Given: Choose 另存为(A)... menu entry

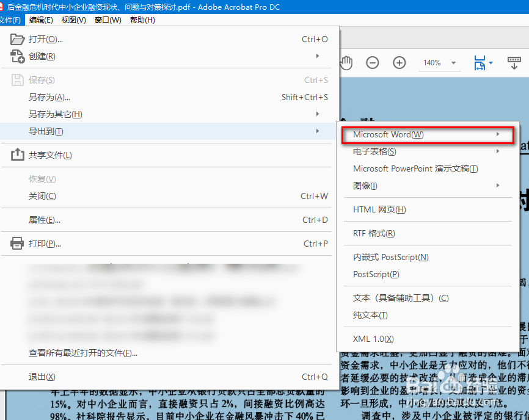Looking at the screenshot, I should click(169, 98).
